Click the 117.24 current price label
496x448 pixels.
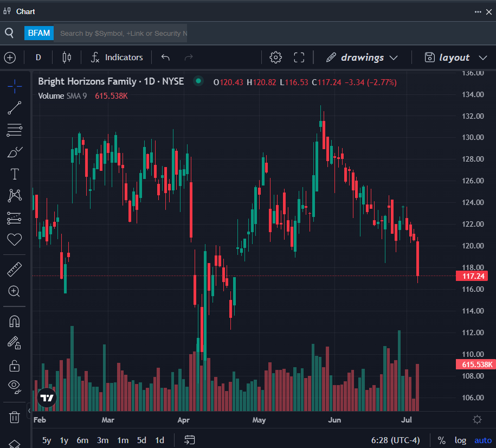click(472, 276)
